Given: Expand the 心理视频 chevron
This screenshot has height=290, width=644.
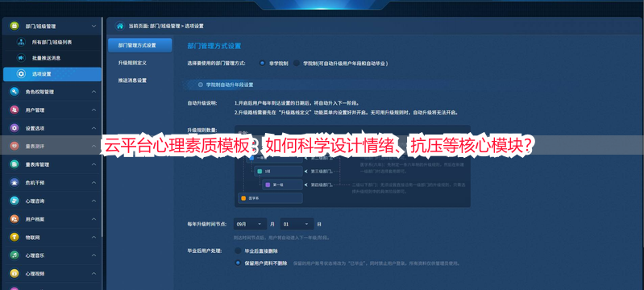Looking at the screenshot, I should [x=93, y=273].
